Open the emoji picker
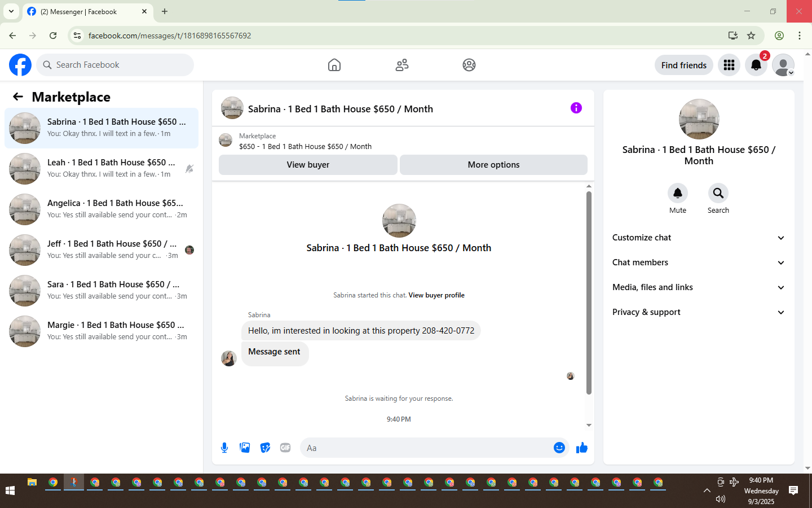 pos(559,448)
